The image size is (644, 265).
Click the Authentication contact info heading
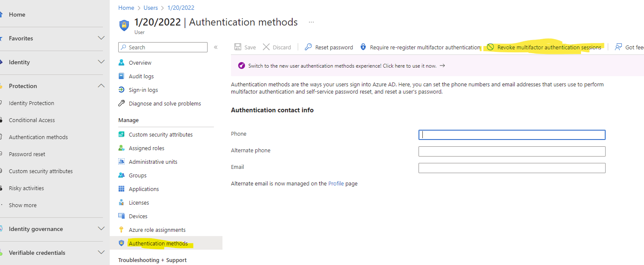(272, 110)
